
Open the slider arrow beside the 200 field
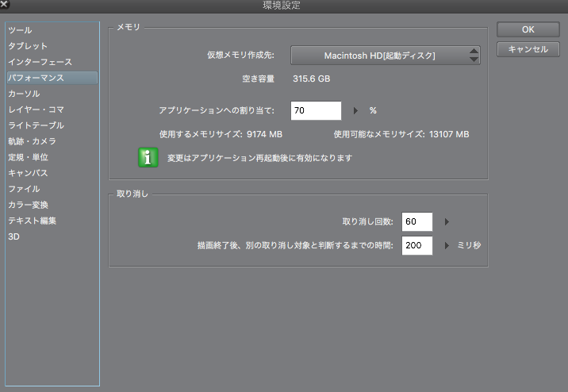[x=447, y=246]
